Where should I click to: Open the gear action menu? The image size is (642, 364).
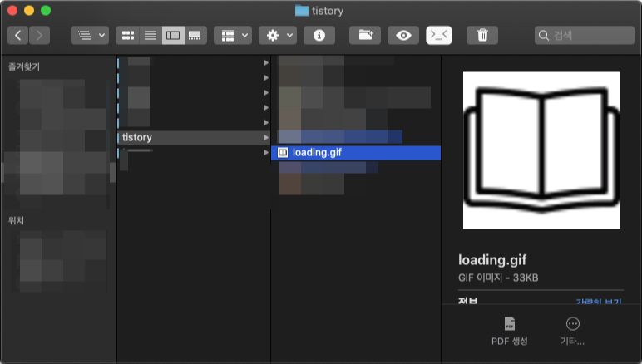pyautogui.click(x=278, y=36)
